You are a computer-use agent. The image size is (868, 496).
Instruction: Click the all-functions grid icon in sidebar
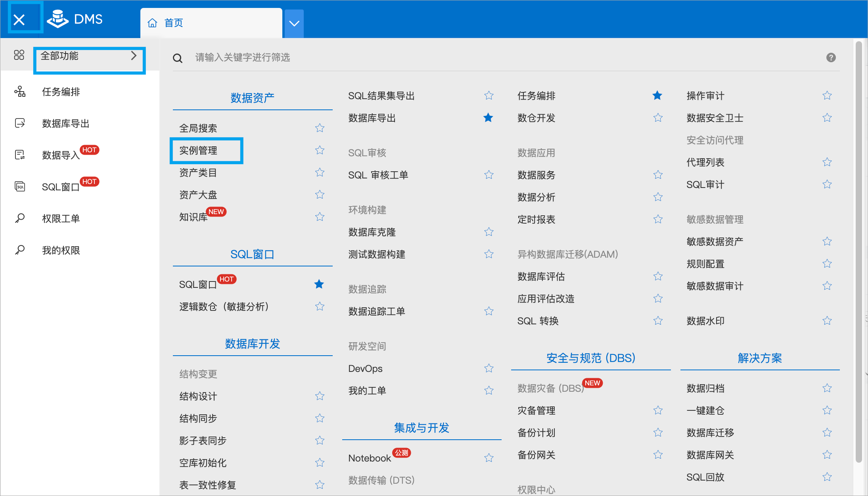(x=19, y=55)
